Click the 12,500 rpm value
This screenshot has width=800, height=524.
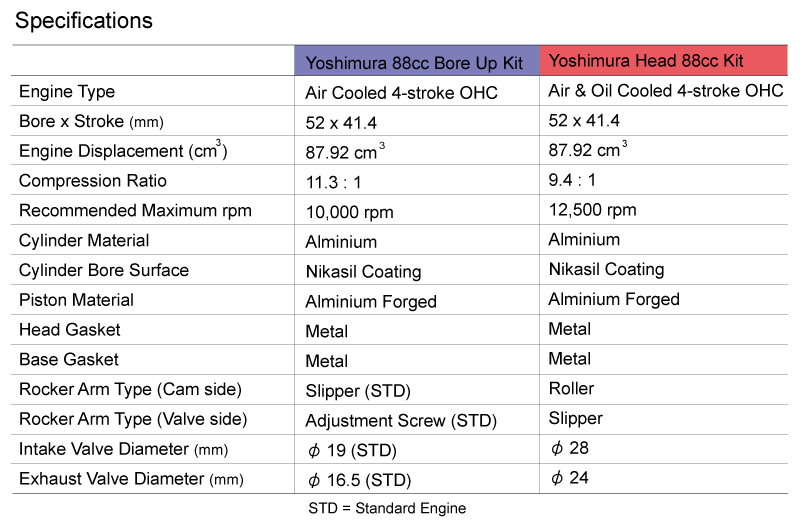593,210
